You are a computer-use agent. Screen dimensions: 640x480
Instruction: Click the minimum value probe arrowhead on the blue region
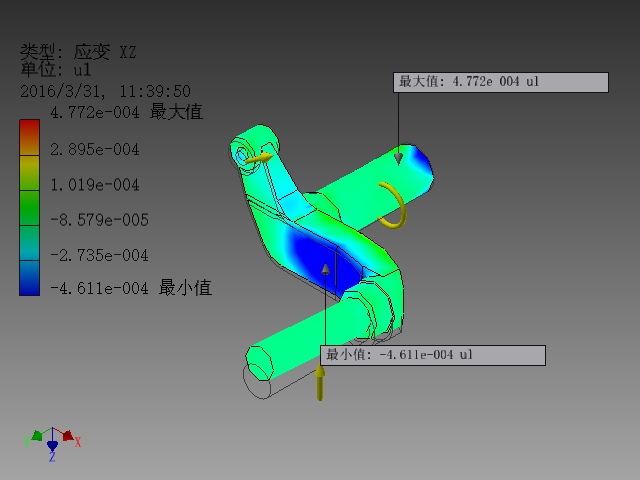(325, 269)
